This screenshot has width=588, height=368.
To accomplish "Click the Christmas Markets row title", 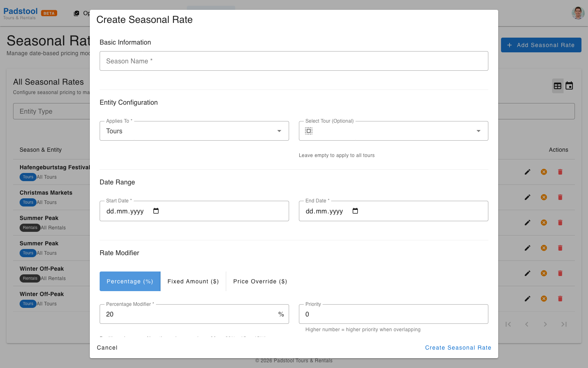I will 46,193.
